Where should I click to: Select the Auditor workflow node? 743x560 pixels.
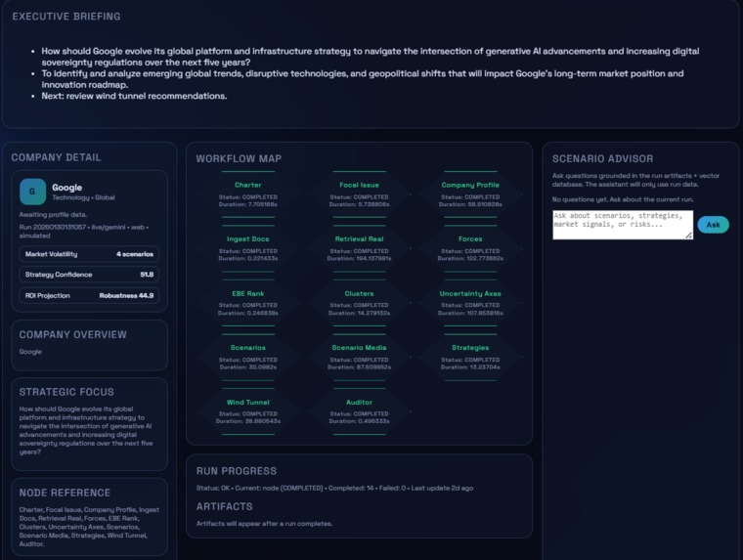click(x=359, y=411)
